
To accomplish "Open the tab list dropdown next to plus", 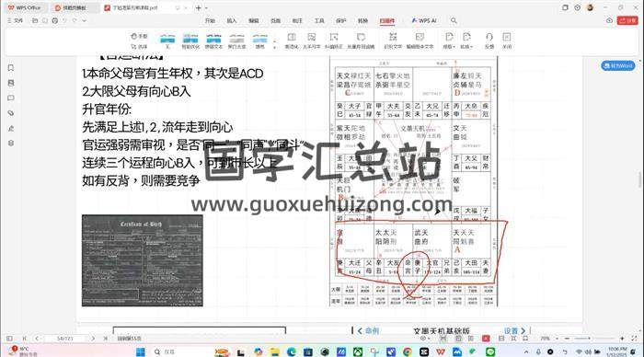I will pos(206,7).
